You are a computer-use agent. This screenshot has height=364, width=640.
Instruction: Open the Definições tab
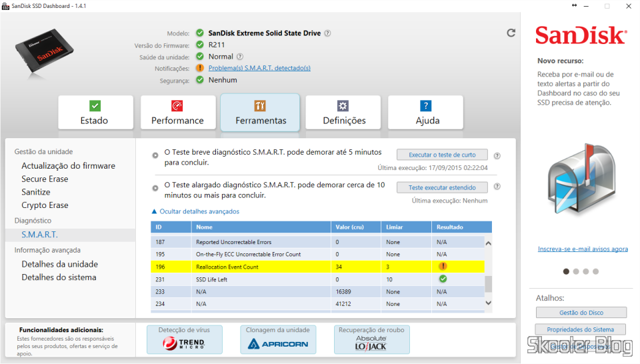pyautogui.click(x=343, y=113)
